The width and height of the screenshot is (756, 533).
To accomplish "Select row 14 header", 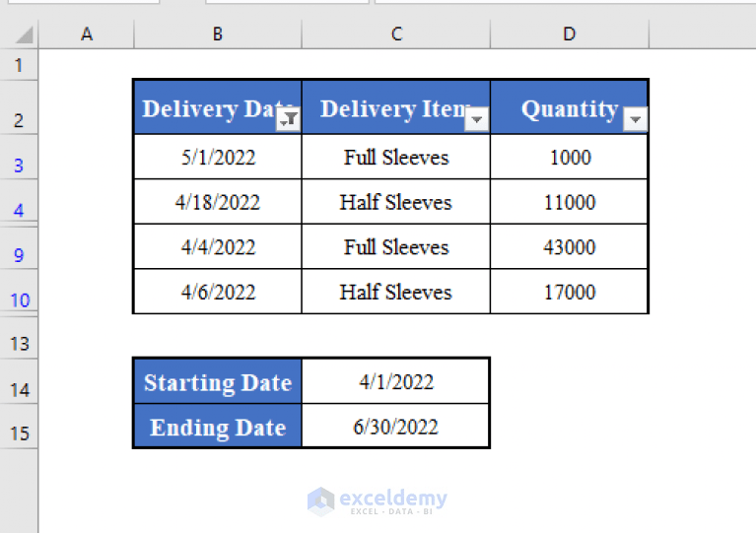I will [19, 381].
